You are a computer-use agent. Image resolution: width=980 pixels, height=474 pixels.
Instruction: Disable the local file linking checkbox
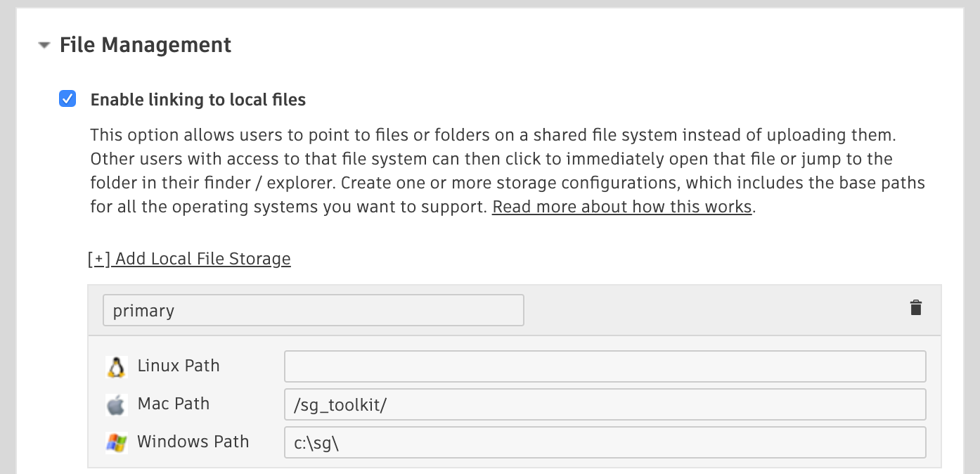[67, 99]
